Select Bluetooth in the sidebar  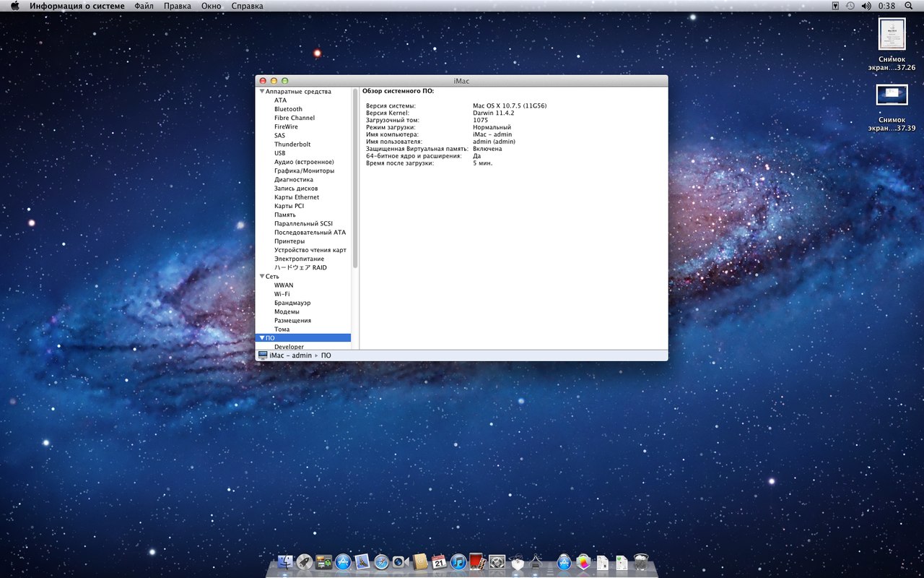288,109
